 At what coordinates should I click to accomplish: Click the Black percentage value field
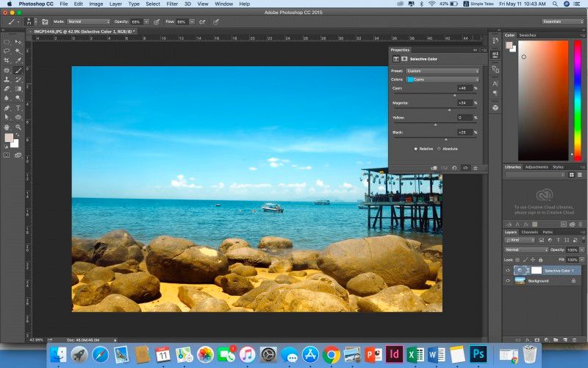tap(465, 132)
